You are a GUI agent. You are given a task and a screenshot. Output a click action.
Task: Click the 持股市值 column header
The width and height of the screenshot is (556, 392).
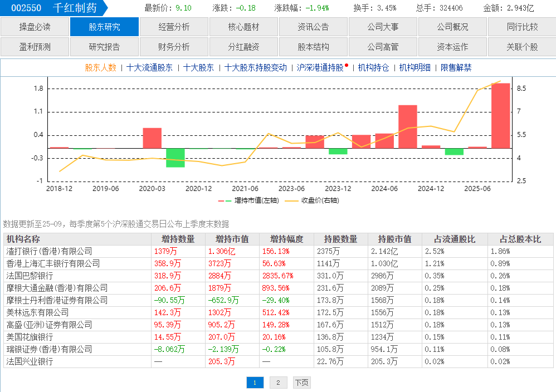[x=394, y=239]
